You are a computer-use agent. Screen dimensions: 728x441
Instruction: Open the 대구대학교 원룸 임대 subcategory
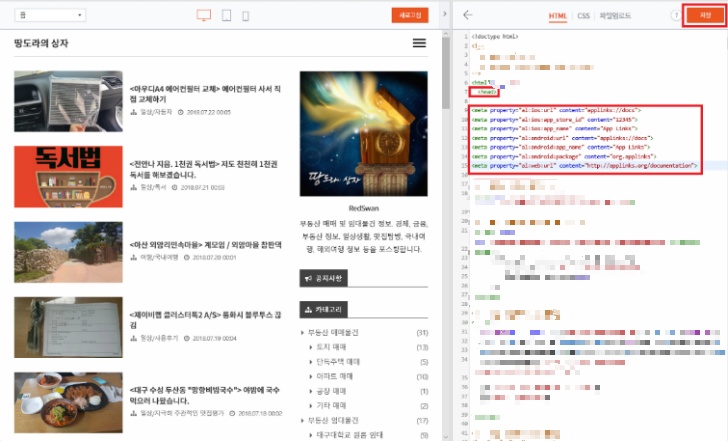[x=349, y=435]
